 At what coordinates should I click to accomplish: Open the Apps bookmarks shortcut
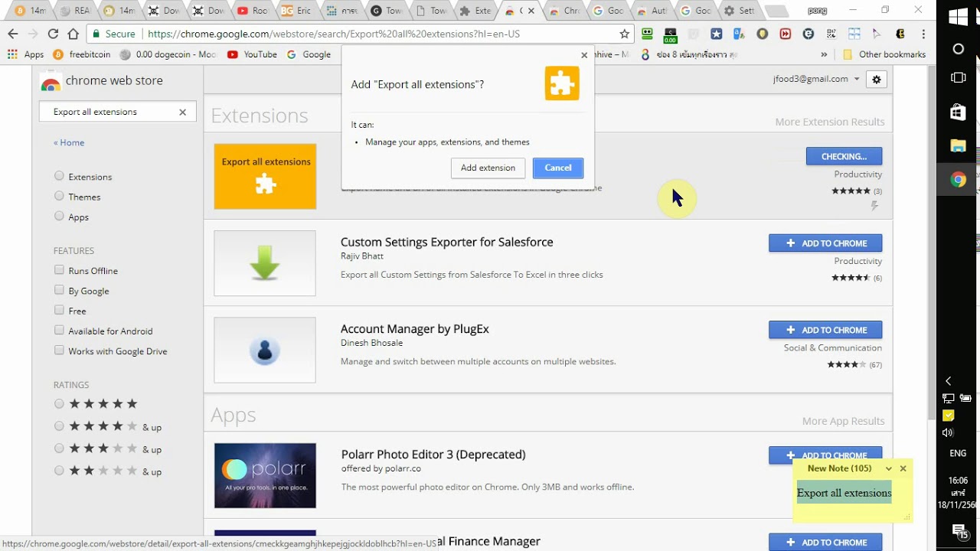[x=25, y=54]
